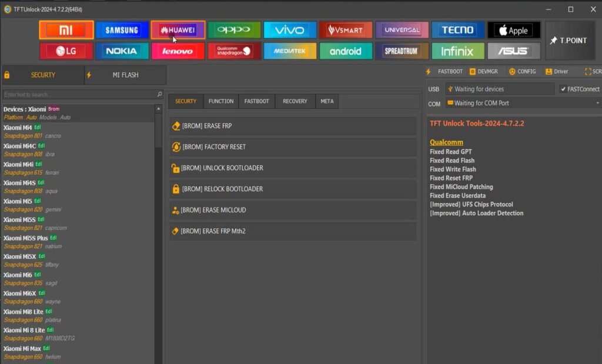The height and width of the screenshot is (364, 602).
Task: Open the ASUS brand tile
Action: tap(514, 51)
